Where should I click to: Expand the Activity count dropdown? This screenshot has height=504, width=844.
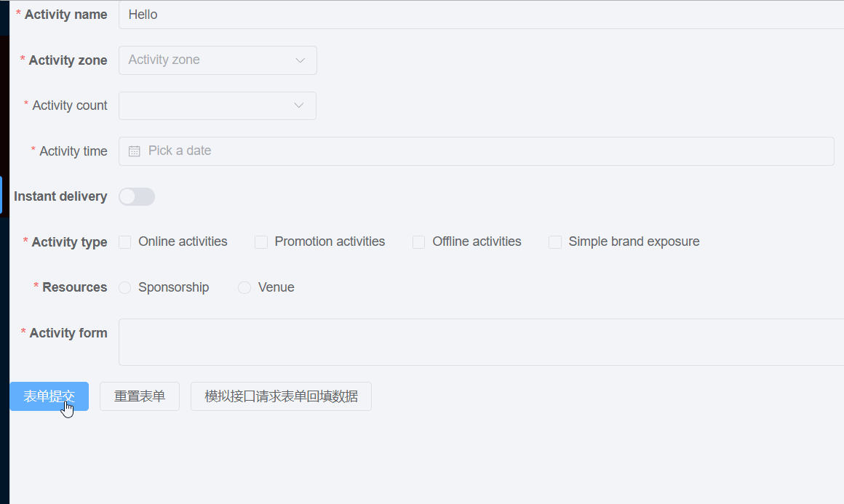[218, 105]
